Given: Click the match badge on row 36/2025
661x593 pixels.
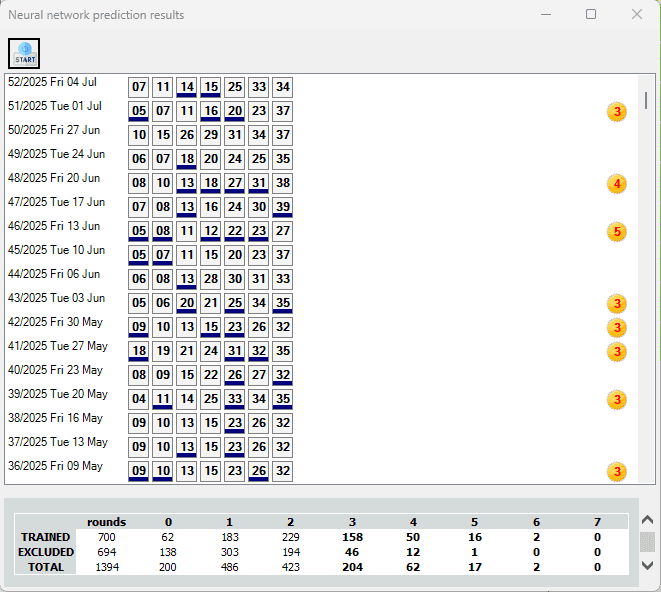Looking at the screenshot, I should [x=617, y=471].
